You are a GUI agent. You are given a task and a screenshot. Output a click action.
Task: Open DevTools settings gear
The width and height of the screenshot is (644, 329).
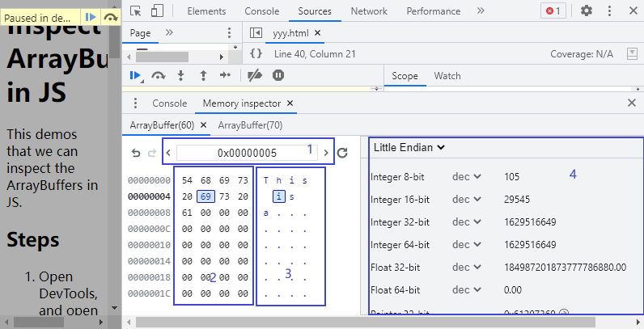coord(587,11)
